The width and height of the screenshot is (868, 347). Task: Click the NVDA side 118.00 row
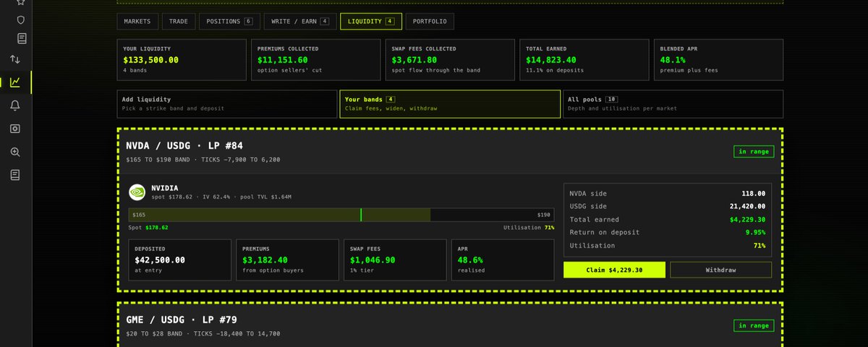667,194
